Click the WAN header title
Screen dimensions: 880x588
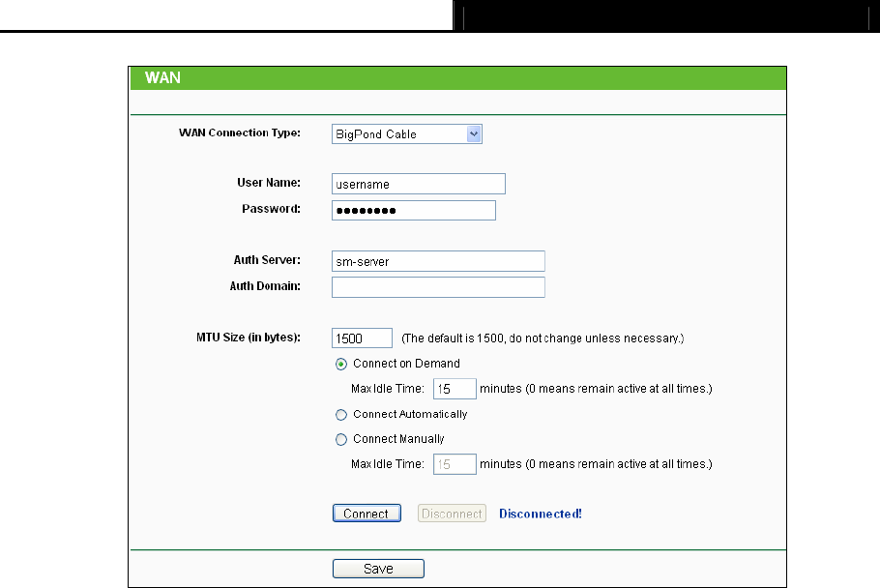coord(162,77)
